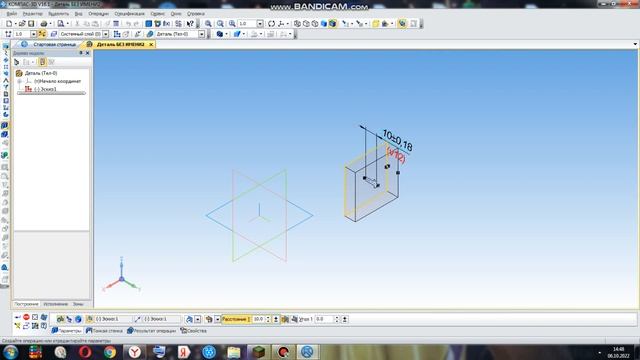
Task: Click the model tree horizontal scrollbar
Action: tap(51, 93)
